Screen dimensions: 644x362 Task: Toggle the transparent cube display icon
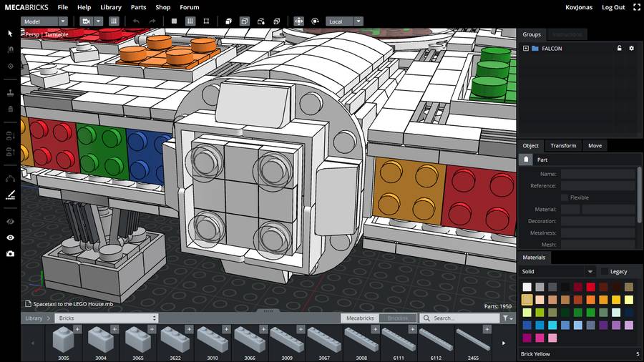tap(245, 21)
